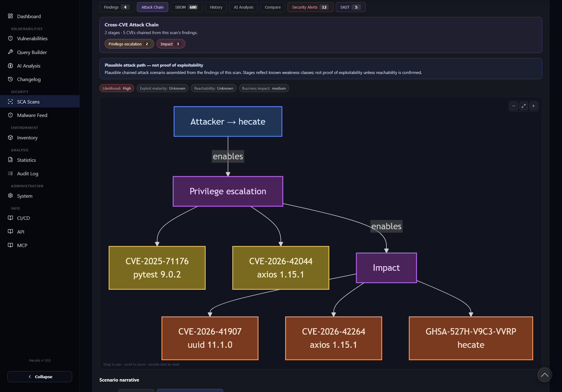Click the AI Analysis brain icon

(10, 66)
